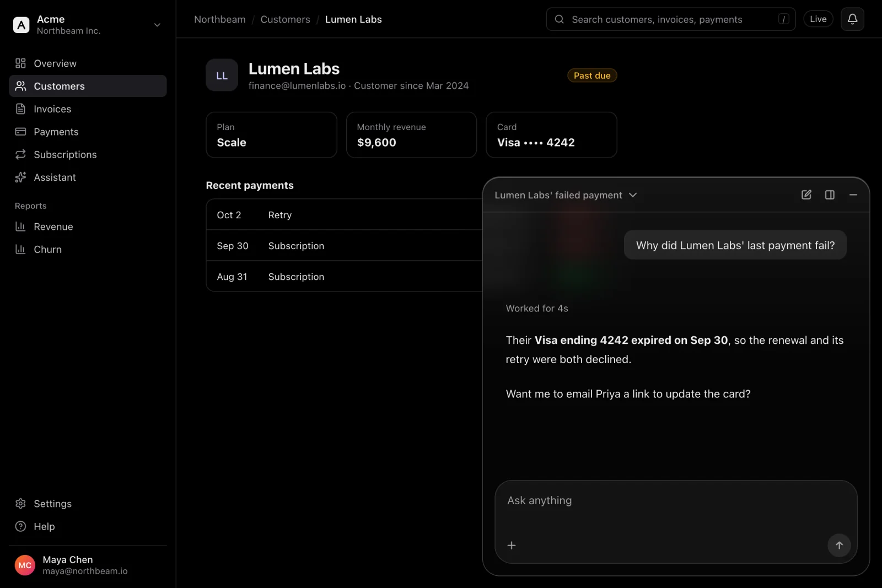Viewport: 882px width, 588px height.
Task: Open the Overview page in sidebar
Action: [x=88, y=63]
